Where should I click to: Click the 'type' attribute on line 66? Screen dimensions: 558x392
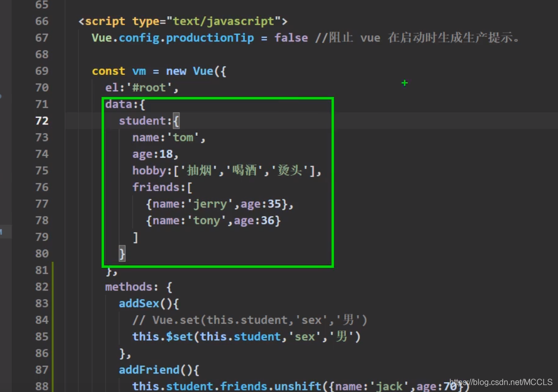[x=146, y=22]
